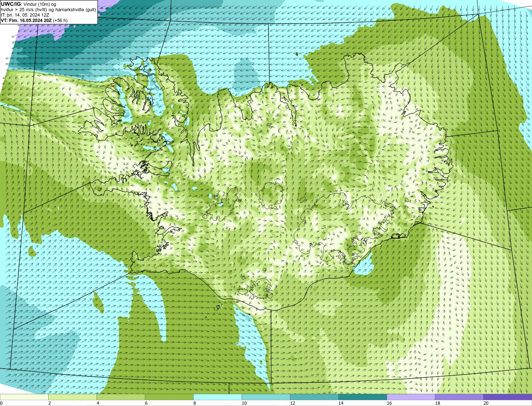This screenshot has width=532, height=406.
Task: Click the '0' label under the color scale
Action: click(x=1, y=403)
